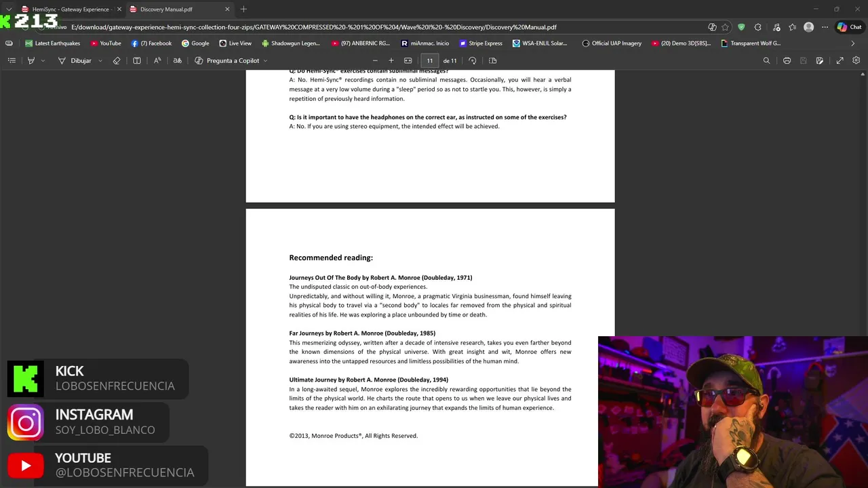Open the browser profile avatar
The image size is (868, 488).
tap(808, 27)
